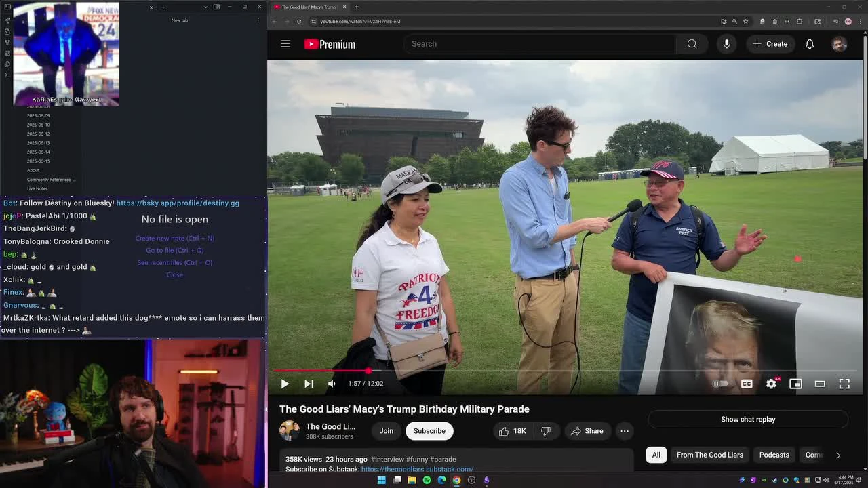
Task: Select the All filter chip
Action: click(656, 455)
